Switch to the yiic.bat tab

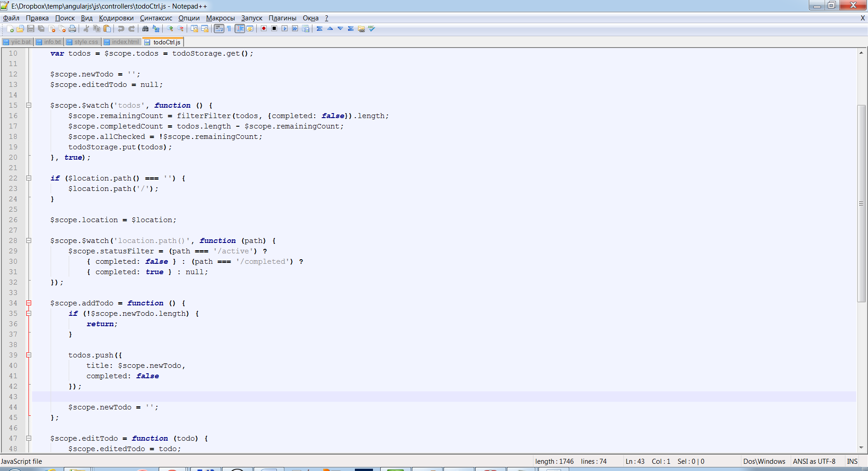pyautogui.click(x=17, y=42)
